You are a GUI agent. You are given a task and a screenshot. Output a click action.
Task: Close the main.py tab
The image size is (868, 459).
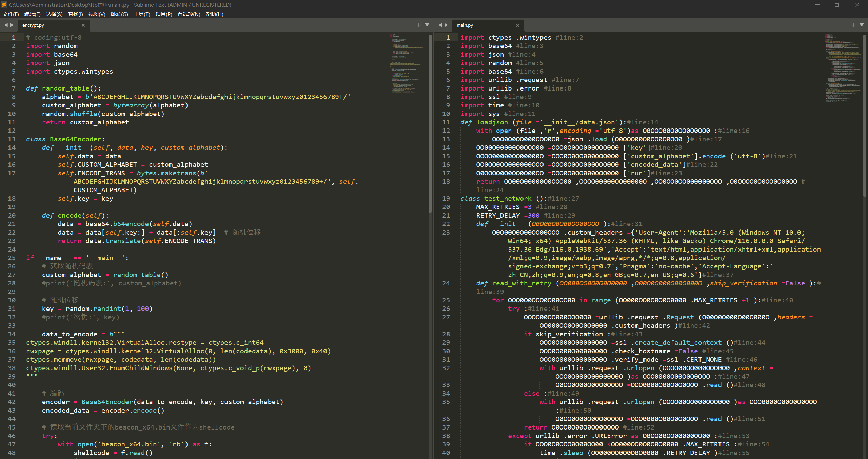[x=517, y=25]
